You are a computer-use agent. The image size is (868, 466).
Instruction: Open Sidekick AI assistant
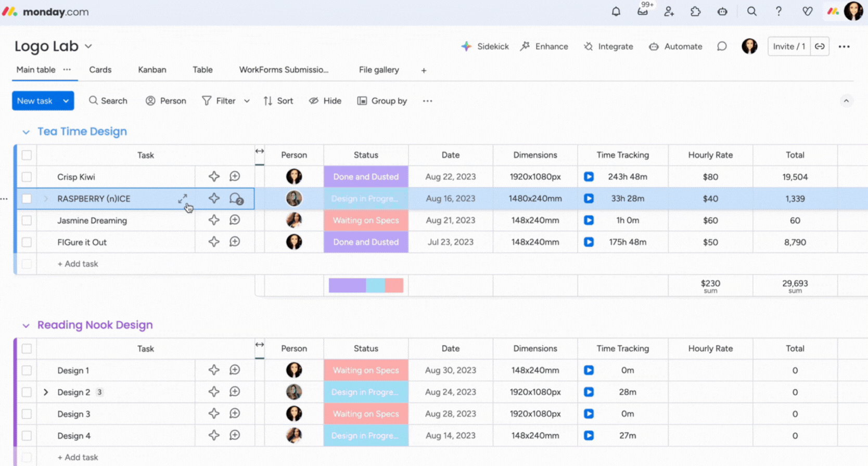tap(484, 46)
